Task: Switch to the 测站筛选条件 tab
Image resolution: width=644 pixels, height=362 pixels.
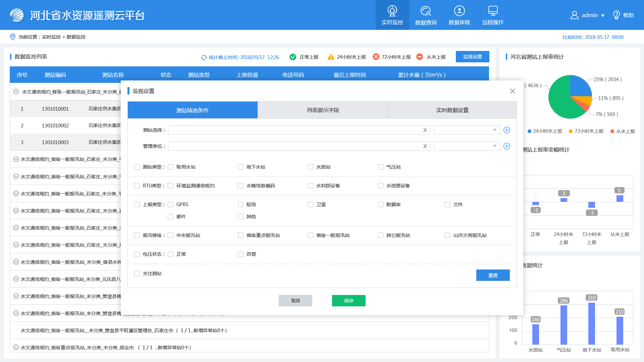Action: point(193,110)
